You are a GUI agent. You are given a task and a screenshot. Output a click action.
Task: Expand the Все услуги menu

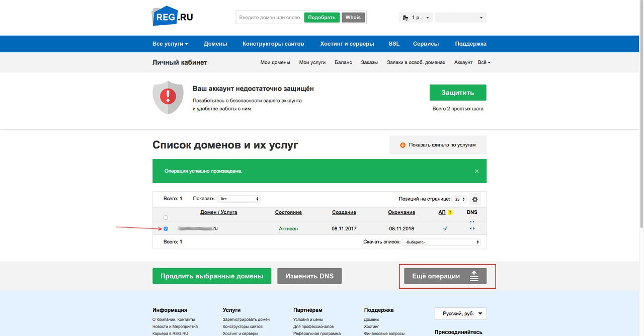pyautogui.click(x=170, y=44)
